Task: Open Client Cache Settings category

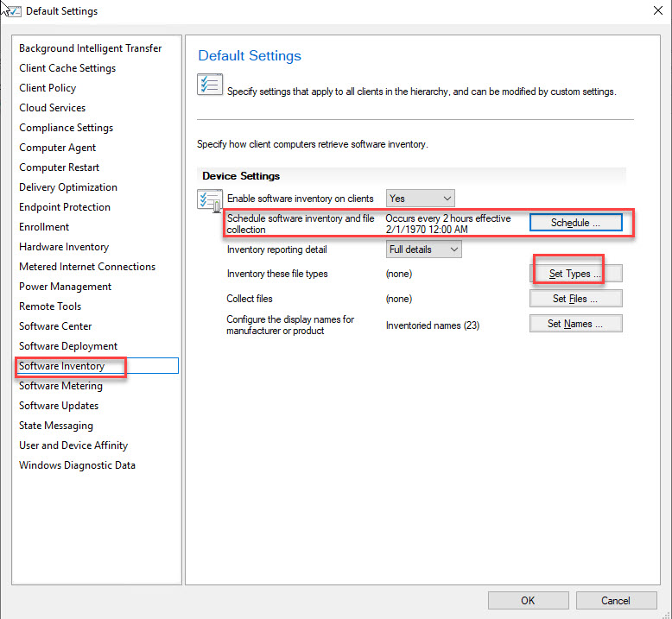Action: tap(67, 68)
